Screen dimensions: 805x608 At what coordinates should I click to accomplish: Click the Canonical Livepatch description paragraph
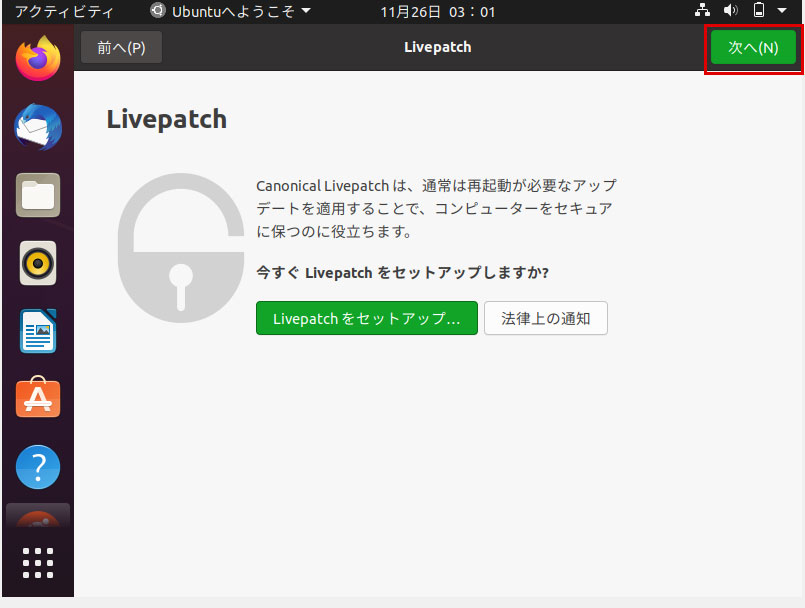click(x=436, y=208)
